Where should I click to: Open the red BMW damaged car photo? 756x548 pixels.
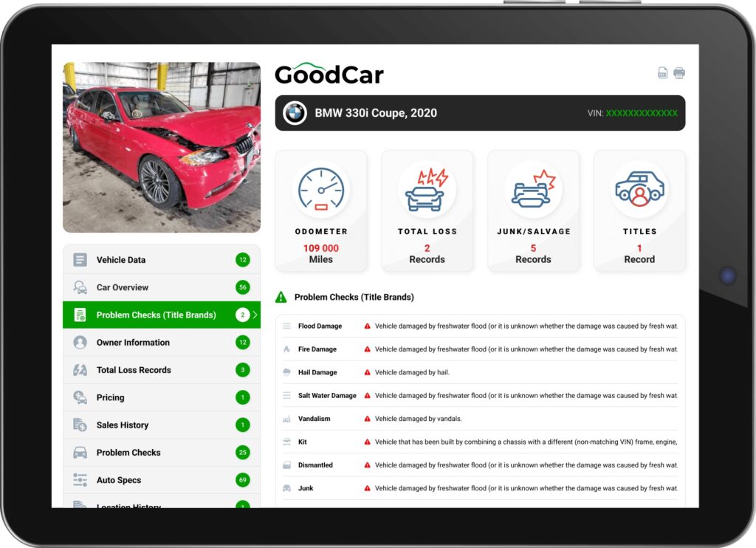tap(162, 147)
